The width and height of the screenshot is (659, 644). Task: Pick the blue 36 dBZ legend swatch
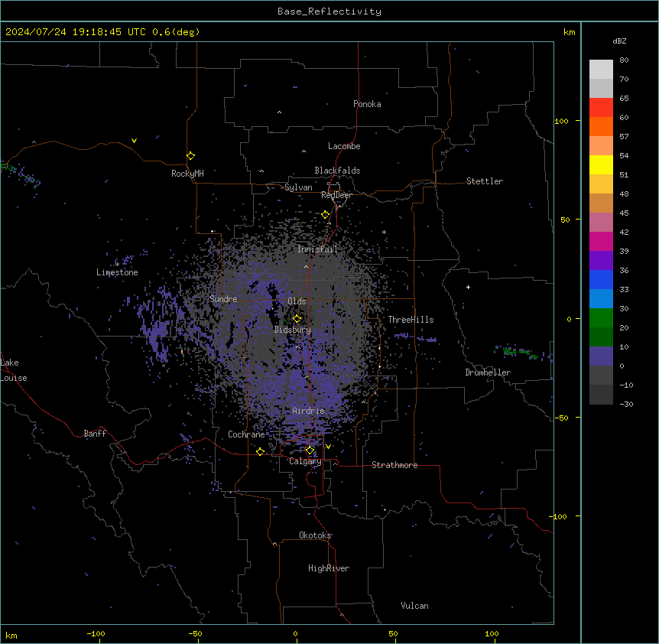click(x=601, y=279)
